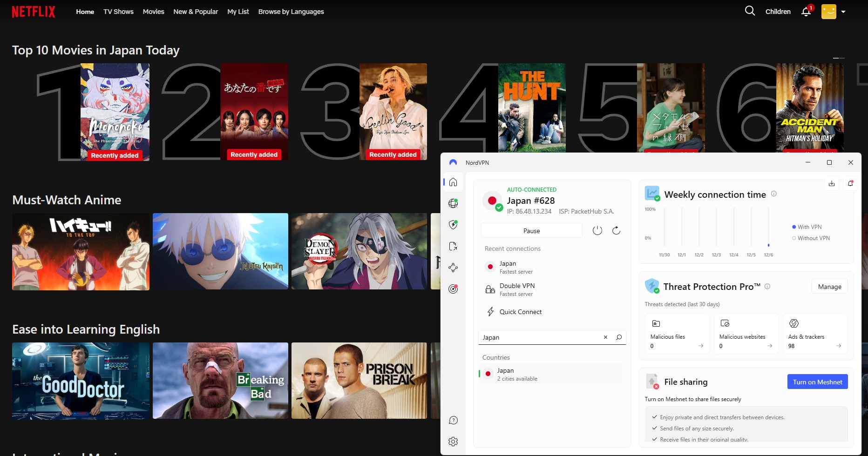Open Netflix Movies menu
868x456 pixels.
point(154,12)
